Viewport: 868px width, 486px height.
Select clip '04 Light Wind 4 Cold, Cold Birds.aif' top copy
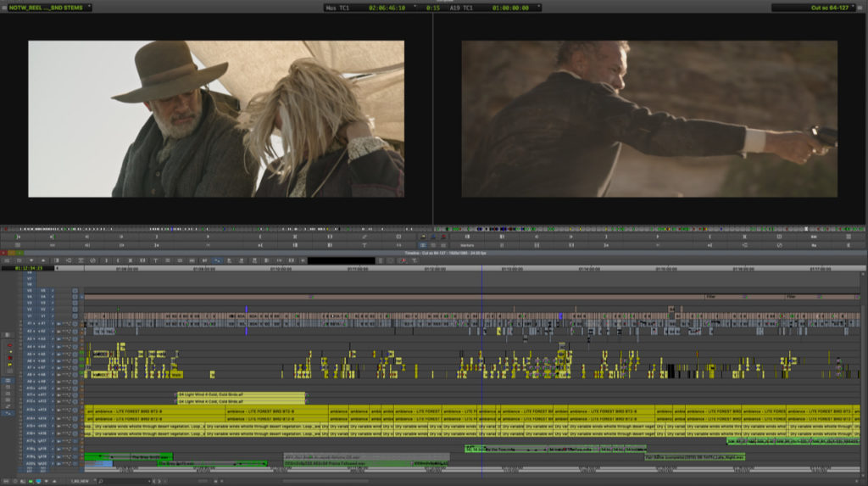tap(241, 394)
